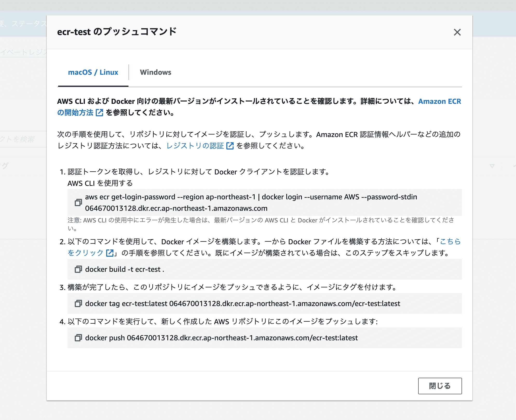Copy the docker build command
Screen dimensions: 516x420
pyautogui.click(x=78, y=269)
